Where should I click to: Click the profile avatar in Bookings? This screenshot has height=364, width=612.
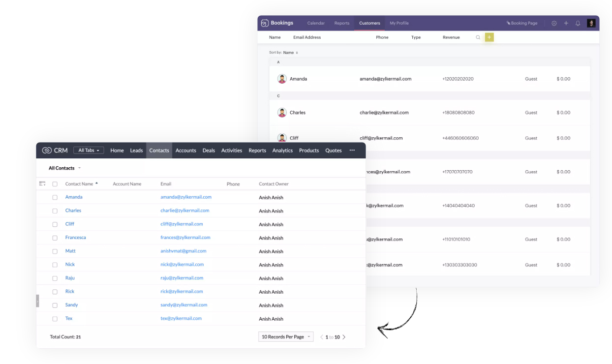pyautogui.click(x=591, y=23)
